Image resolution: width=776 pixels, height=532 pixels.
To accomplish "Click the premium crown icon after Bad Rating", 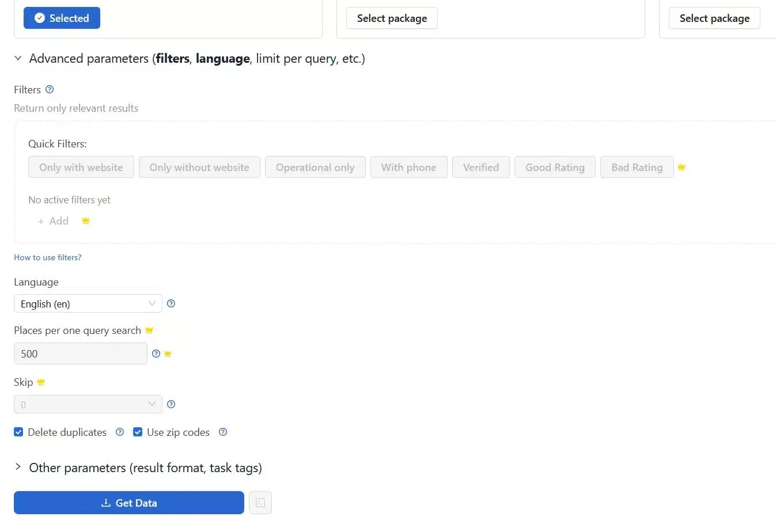I will (x=682, y=168).
